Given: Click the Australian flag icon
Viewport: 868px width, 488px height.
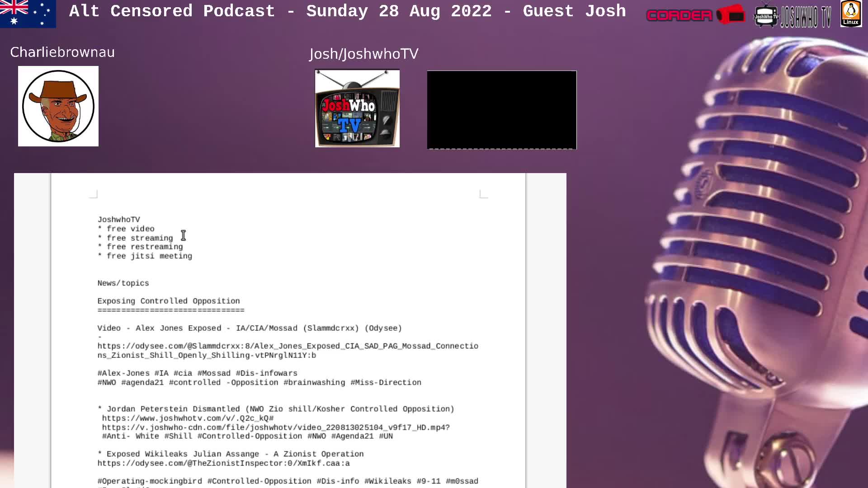Looking at the screenshot, I should (x=28, y=14).
